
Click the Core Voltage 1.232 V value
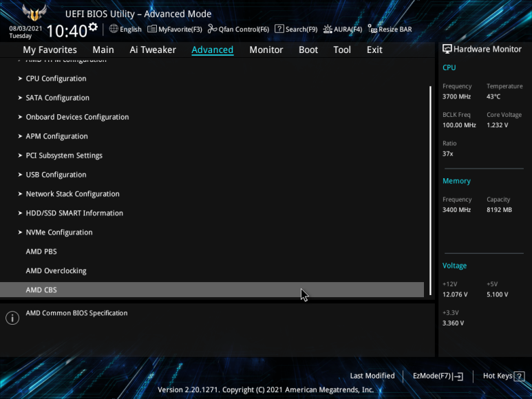coord(497,125)
